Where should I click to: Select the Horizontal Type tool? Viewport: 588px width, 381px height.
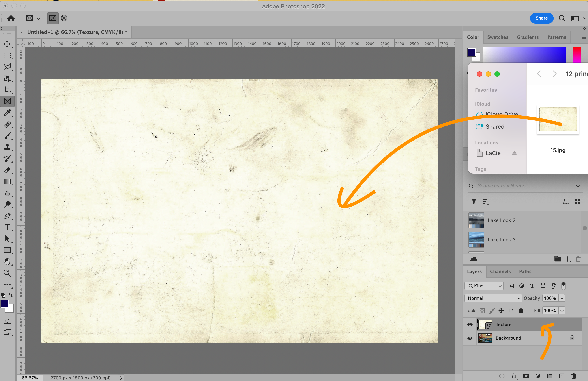pos(7,227)
